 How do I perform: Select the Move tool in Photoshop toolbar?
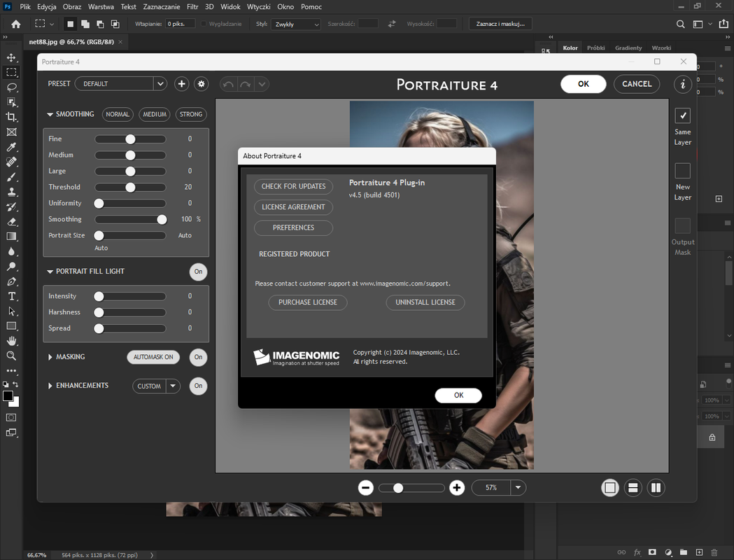(11, 57)
